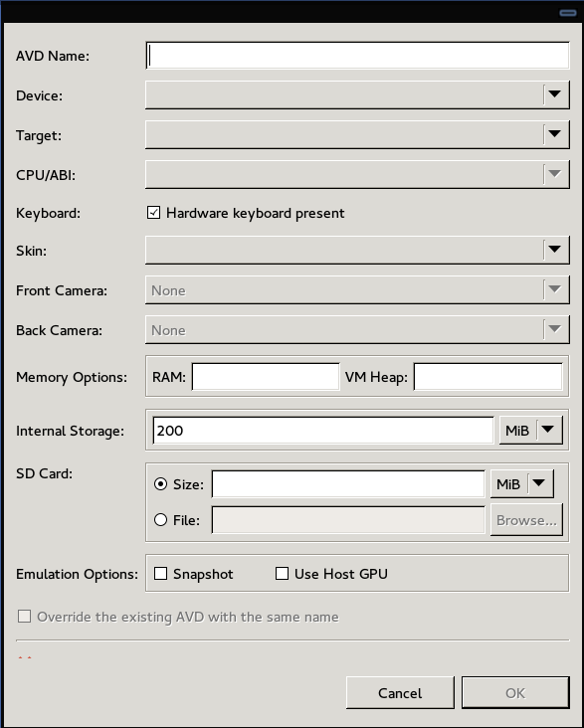Viewport: 584px width, 728px height.
Task: Expand the Target dropdown
Action: coord(357,135)
